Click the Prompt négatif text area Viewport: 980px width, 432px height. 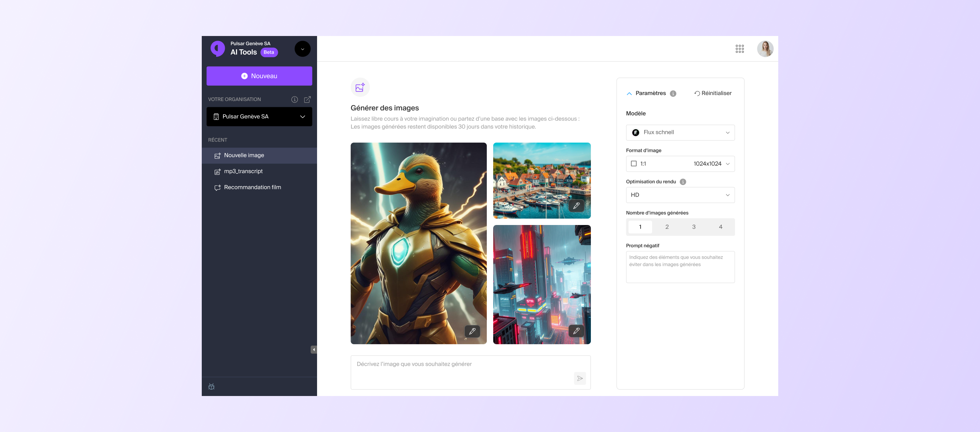[680, 266]
